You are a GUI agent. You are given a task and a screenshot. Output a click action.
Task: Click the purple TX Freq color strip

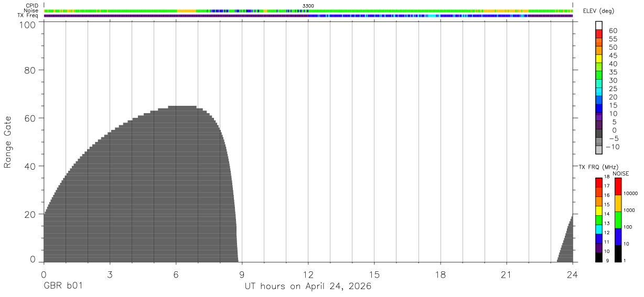[308, 16]
